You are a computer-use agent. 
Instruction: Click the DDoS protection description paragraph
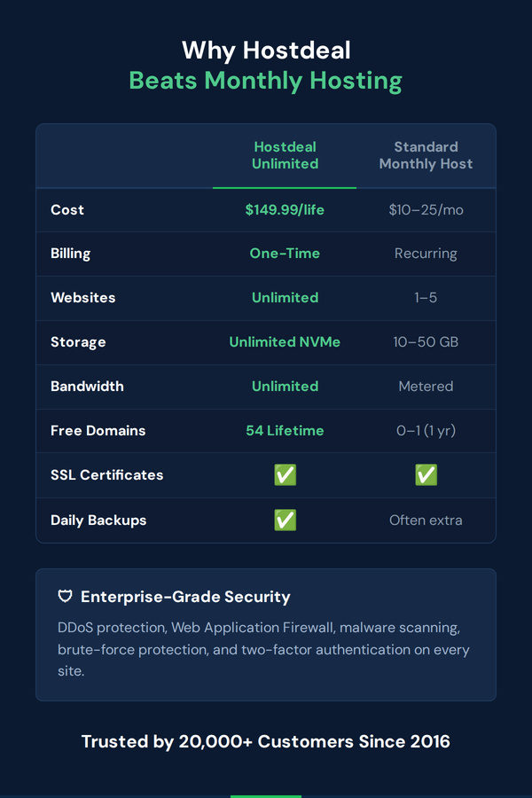coord(263,649)
